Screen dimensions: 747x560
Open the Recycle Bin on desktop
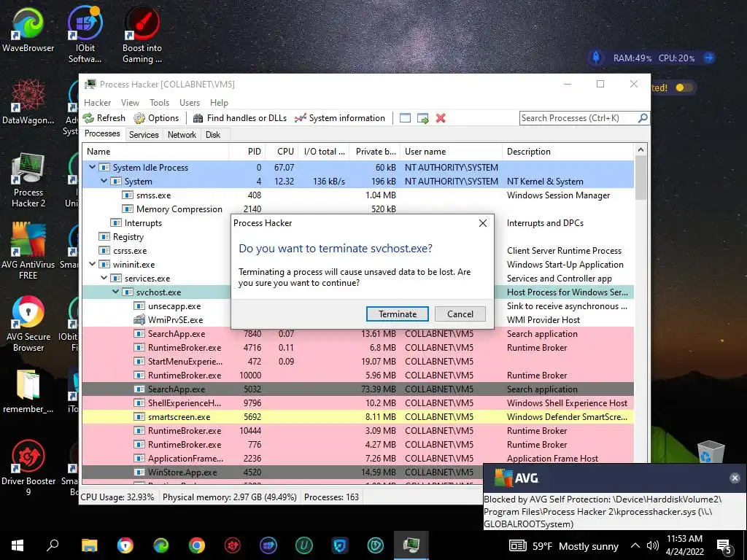click(x=711, y=451)
